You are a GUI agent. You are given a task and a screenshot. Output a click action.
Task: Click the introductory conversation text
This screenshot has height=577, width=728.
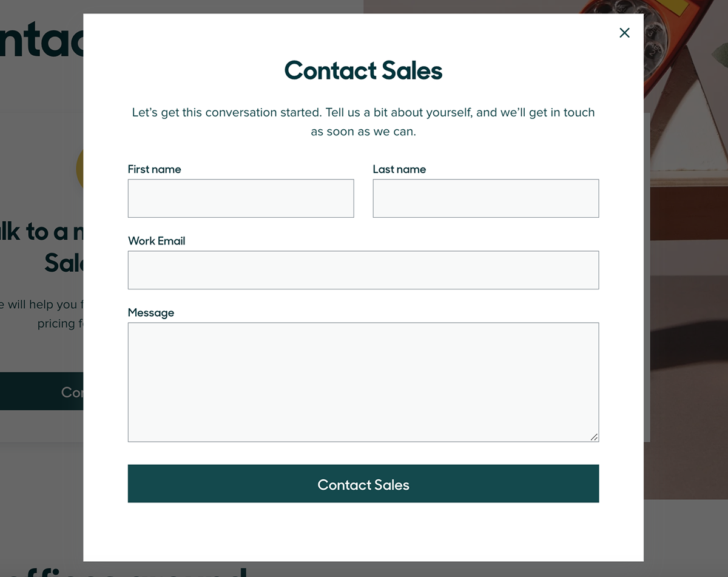363,121
